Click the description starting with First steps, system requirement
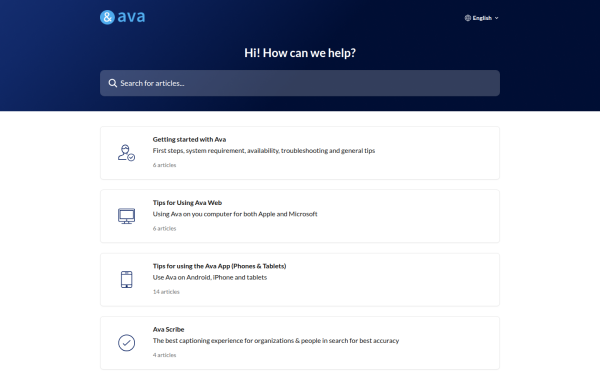Viewport: 600px width, 375px height. (264, 150)
